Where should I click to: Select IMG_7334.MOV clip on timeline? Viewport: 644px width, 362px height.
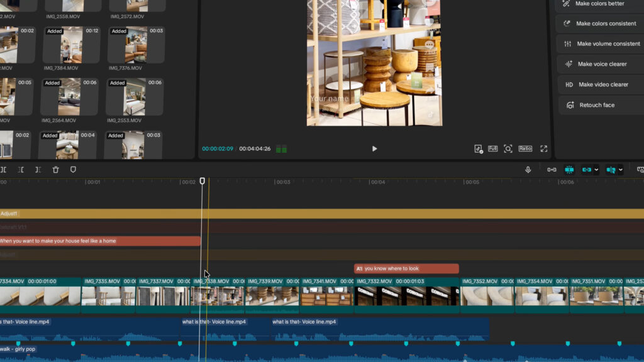pos(40,295)
